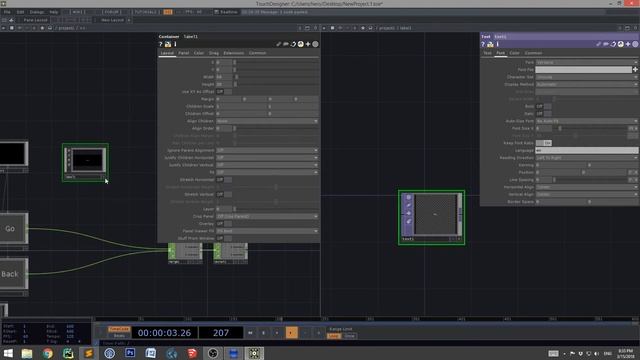Open help for the Container parameters
The width and height of the screenshot is (640, 360).
coord(161,44)
